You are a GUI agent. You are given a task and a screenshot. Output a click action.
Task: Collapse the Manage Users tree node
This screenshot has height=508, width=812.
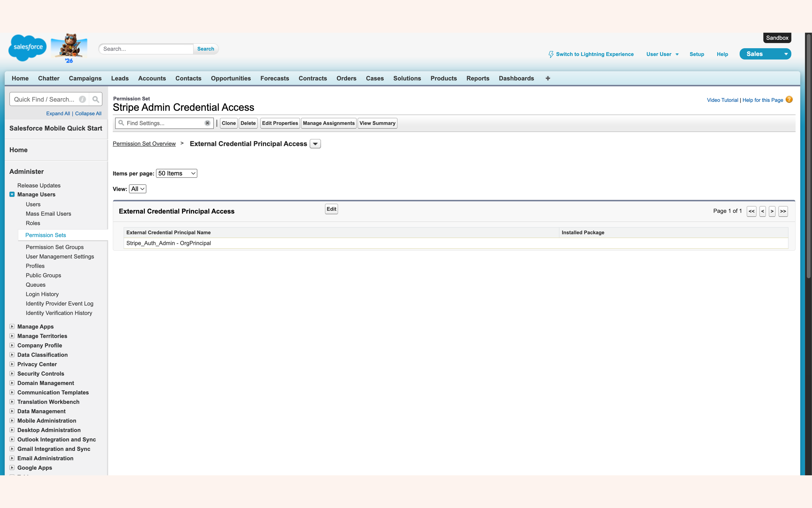(x=12, y=194)
